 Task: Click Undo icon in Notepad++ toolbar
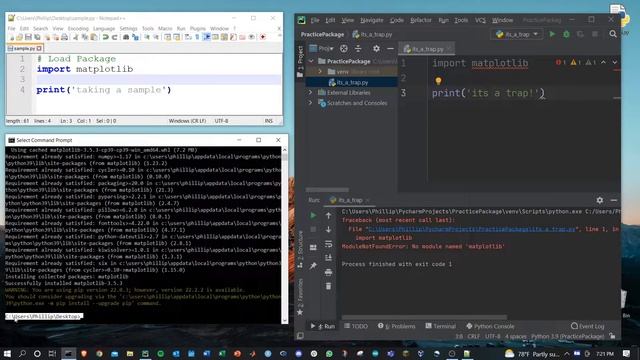[105, 37]
